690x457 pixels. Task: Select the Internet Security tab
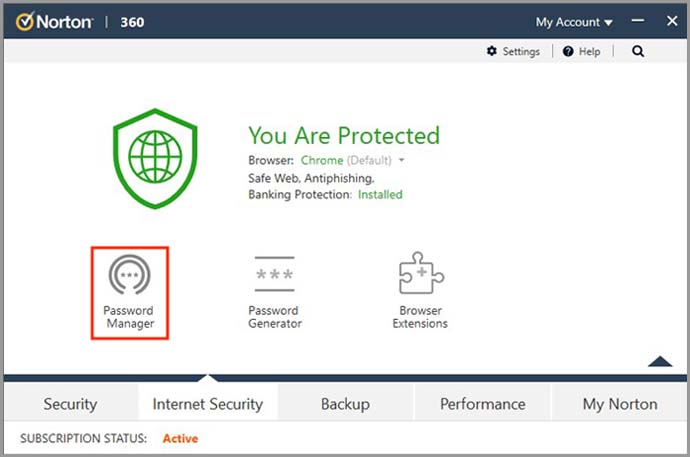click(x=207, y=404)
